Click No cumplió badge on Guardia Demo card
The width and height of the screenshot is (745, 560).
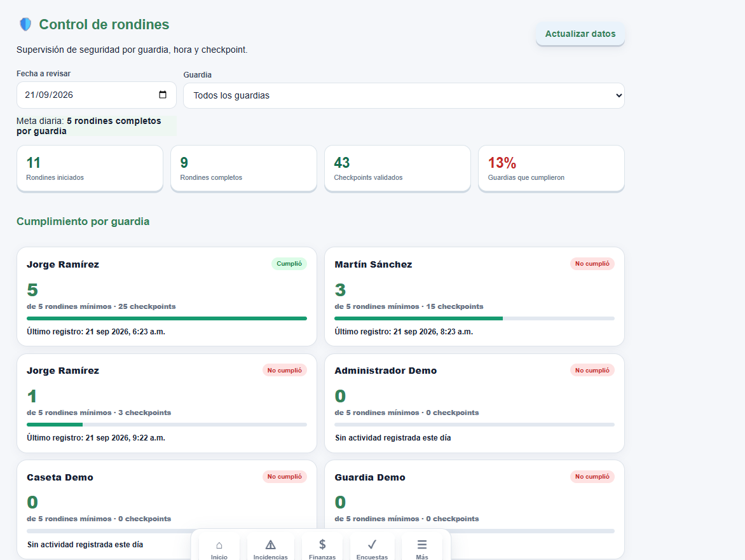click(592, 476)
